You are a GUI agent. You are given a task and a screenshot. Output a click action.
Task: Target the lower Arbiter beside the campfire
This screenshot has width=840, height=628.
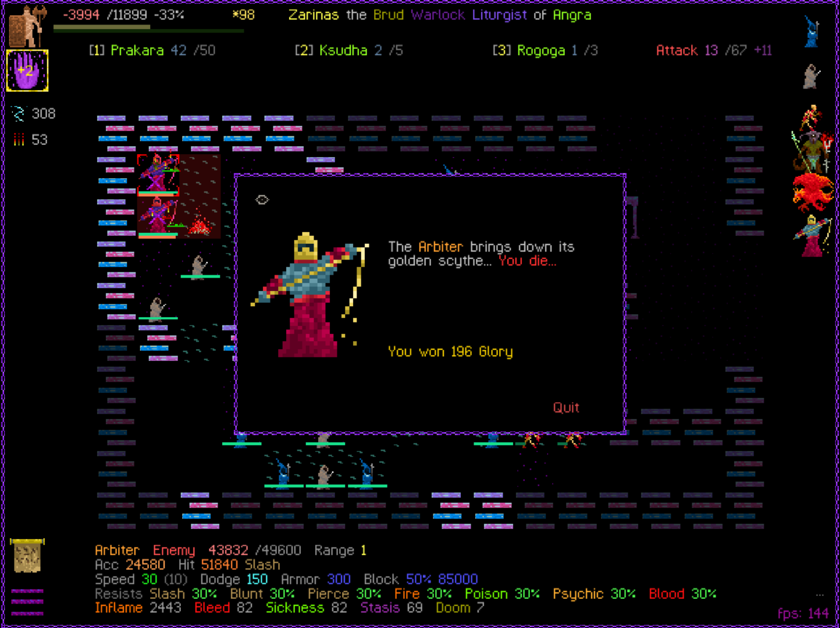(x=158, y=217)
